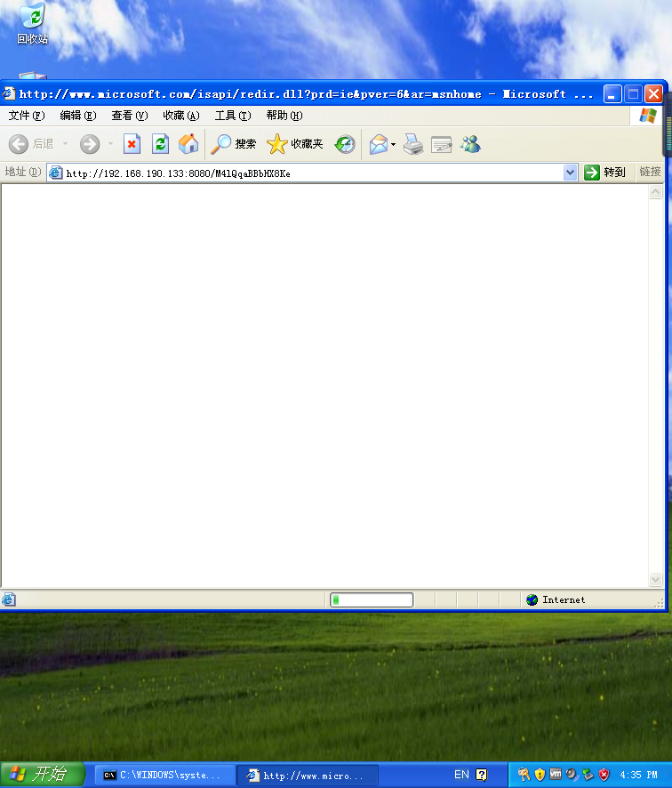Open the Favorites (收藏) menu
The width and height of the screenshot is (672, 788).
point(181,116)
